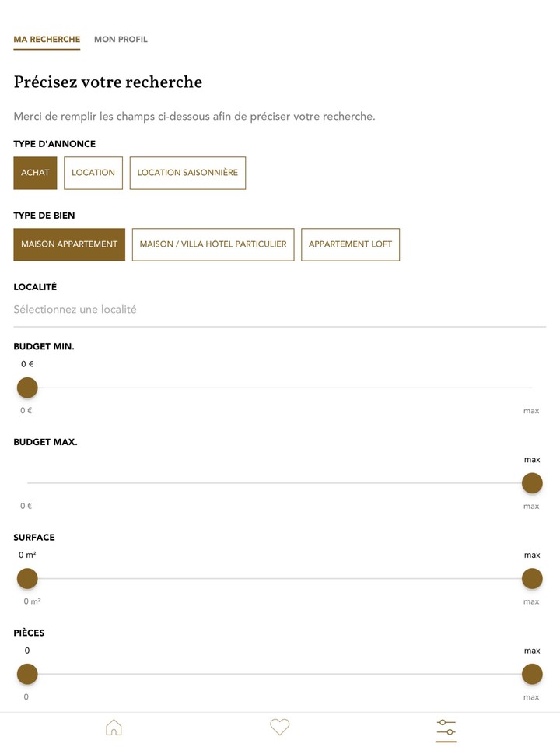Click the Budget Min slider handle

[x=27, y=387]
